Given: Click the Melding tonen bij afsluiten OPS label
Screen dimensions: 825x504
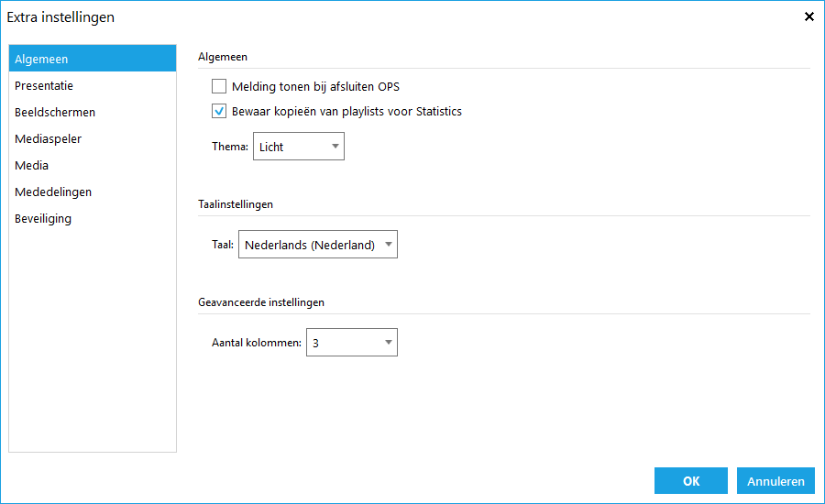Looking at the screenshot, I should (x=315, y=86).
